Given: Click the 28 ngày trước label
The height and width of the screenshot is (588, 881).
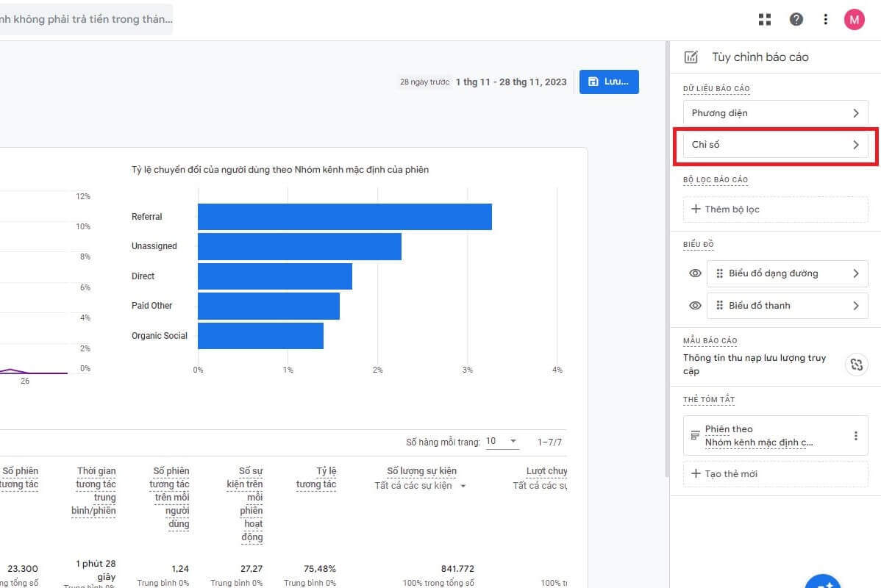Looking at the screenshot, I should 425,82.
